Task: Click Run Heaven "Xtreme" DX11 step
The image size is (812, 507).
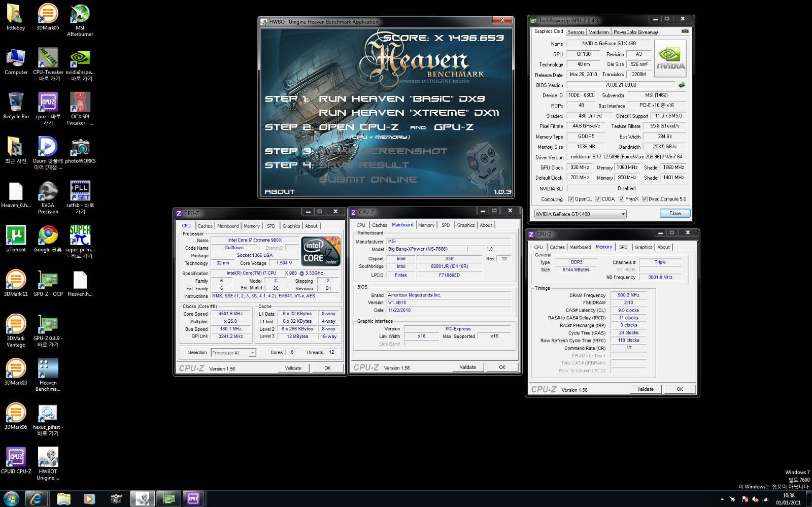Action: (409, 113)
